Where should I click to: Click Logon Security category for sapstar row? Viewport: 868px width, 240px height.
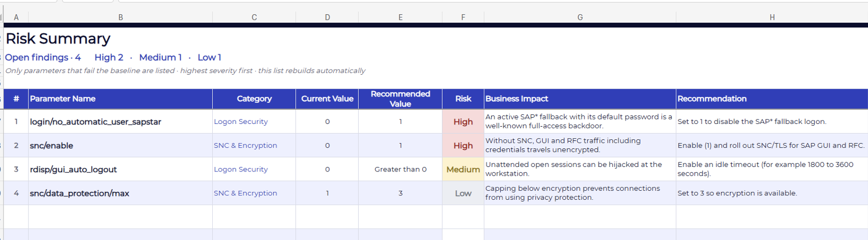pyautogui.click(x=254, y=122)
